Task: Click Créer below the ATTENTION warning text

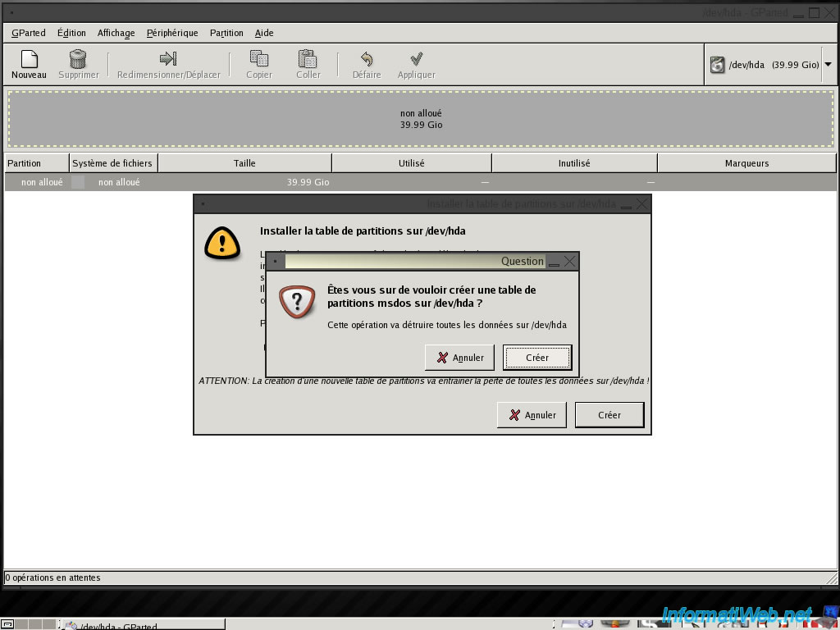Action: pos(609,415)
